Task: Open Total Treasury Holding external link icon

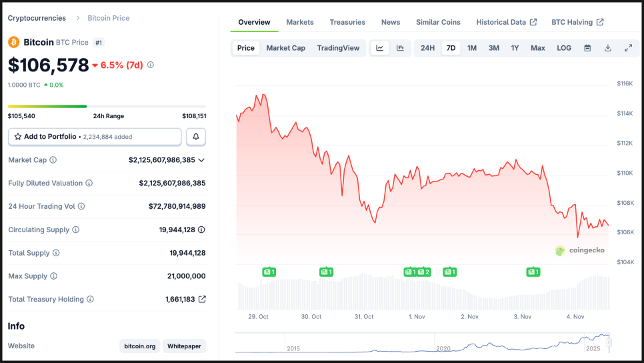Action: pos(202,300)
